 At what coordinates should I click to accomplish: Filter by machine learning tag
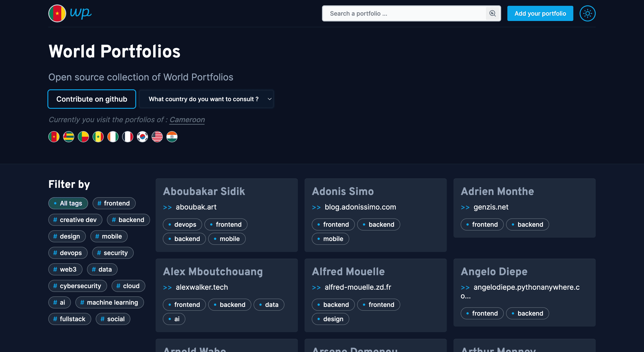point(110,302)
